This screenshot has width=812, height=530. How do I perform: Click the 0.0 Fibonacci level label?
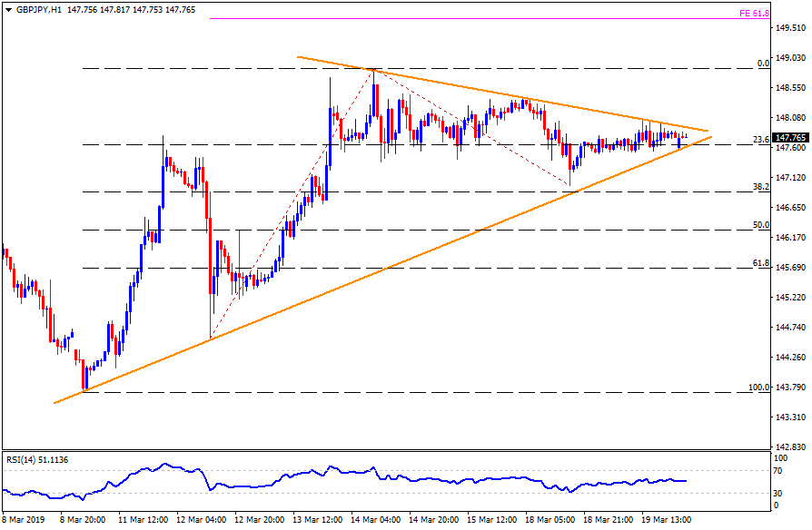coord(762,64)
